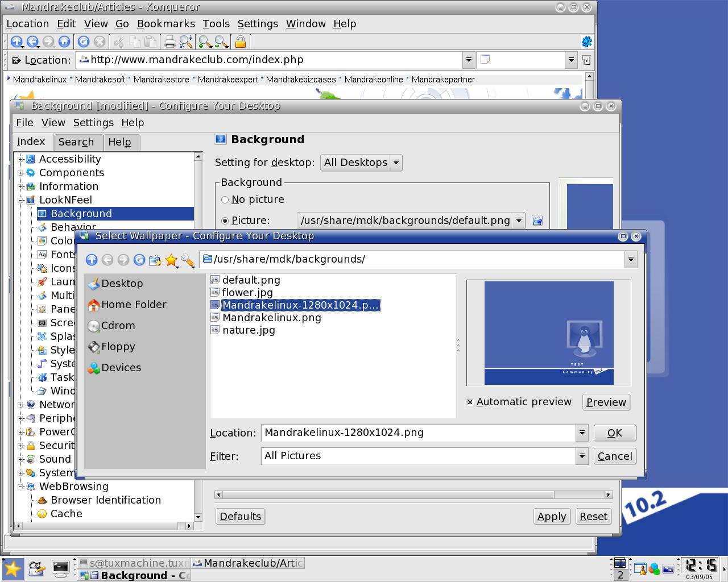Go back using Konqueror's Back arrow

[32, 41]
